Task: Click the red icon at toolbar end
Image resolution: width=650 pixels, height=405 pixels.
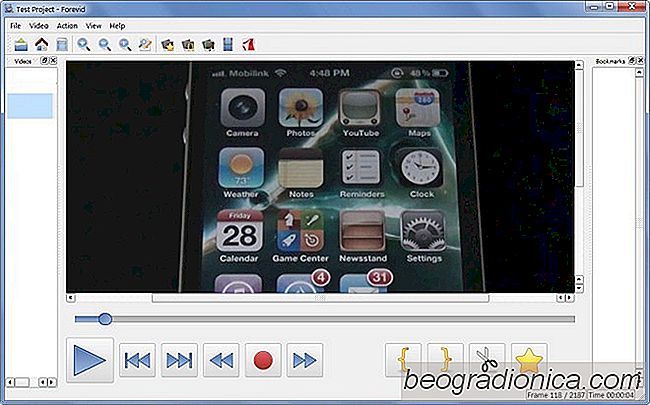Action: tap(251, 44)
